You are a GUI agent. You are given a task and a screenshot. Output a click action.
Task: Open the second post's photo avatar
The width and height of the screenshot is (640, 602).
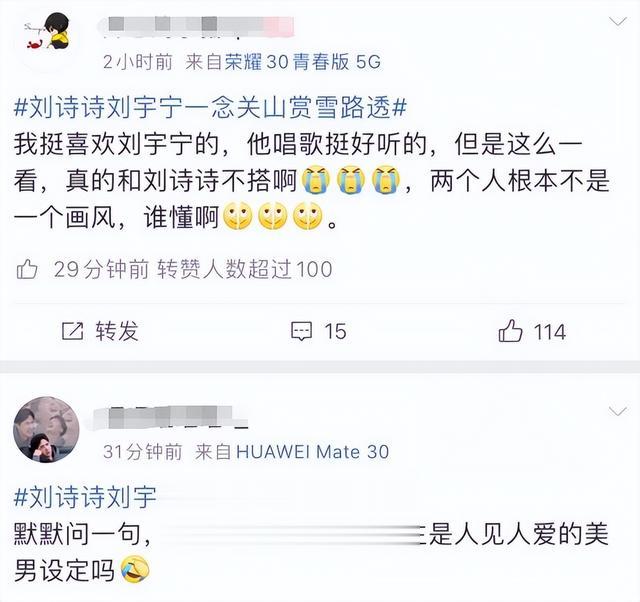(x=47, y=429)
